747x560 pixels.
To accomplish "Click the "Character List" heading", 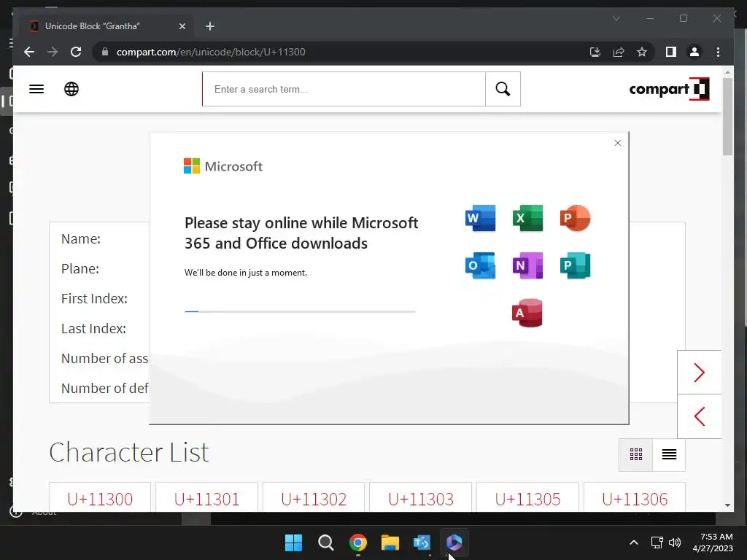I will (129, 452).
